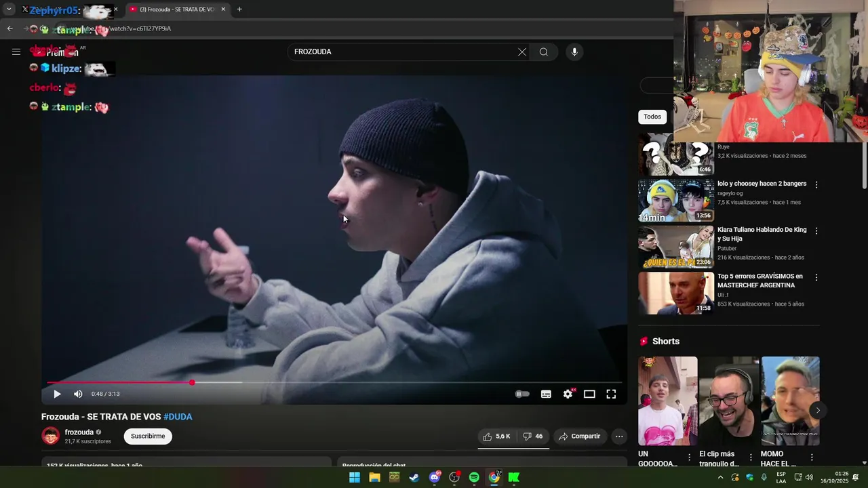Screen dimensions: 868x488
Task: Select the Todos filter chip
Action: (652, 117)
